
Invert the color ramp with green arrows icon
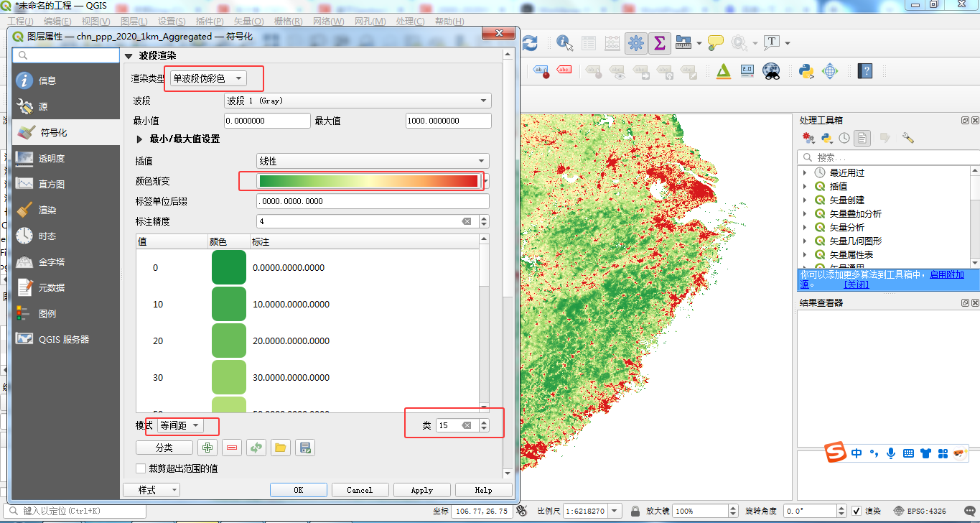click(x=256, y=448)
